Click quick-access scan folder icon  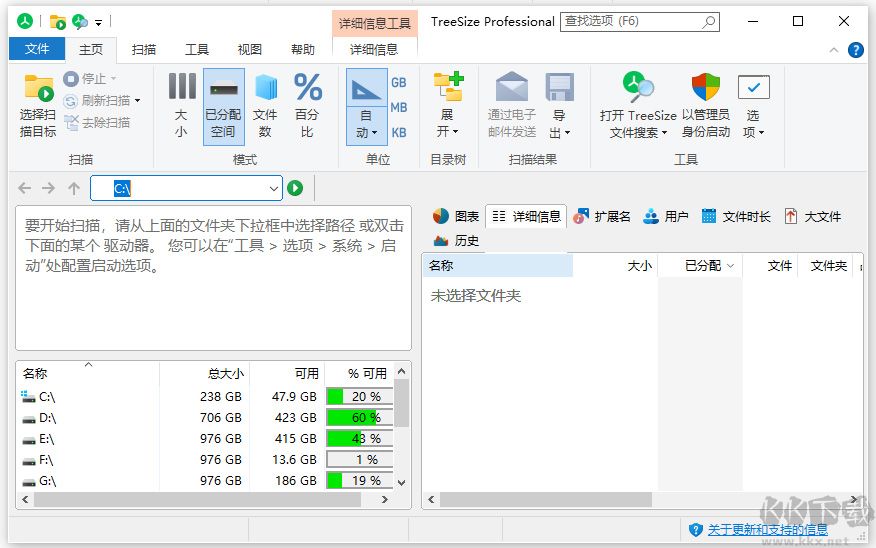[57, 22]
